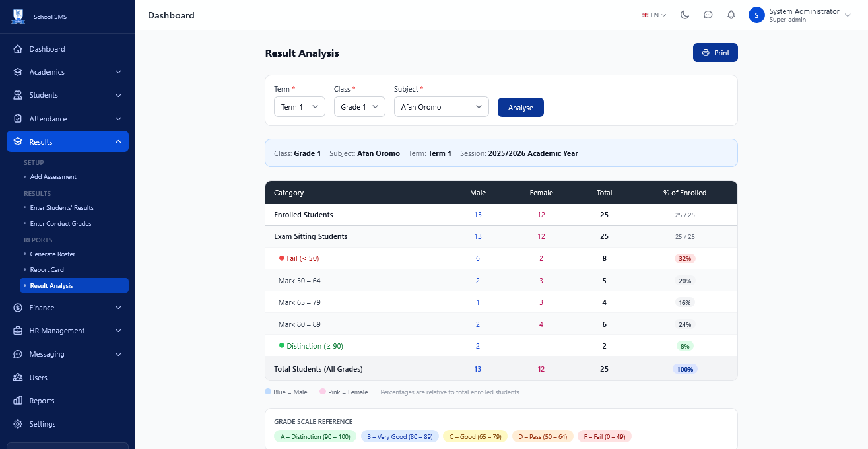Click the Attendance clipboard icon
The image size is (868, 449).
pos(18,119)
